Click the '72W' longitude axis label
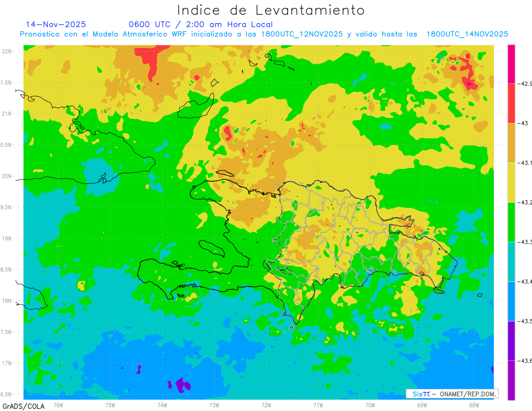The width and height of the screenshot is (532, 411). pos(266,405)
